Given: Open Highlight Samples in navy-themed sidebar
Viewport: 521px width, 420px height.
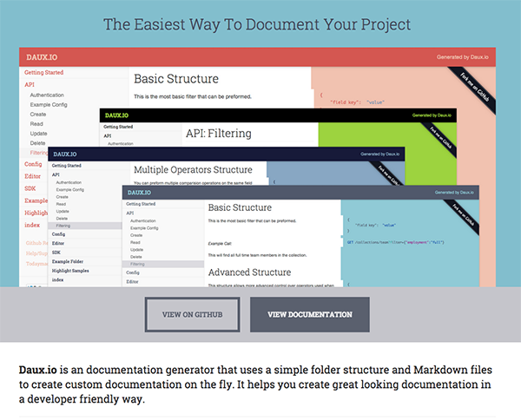Looking at the screenshot, I should coord(70,271).
